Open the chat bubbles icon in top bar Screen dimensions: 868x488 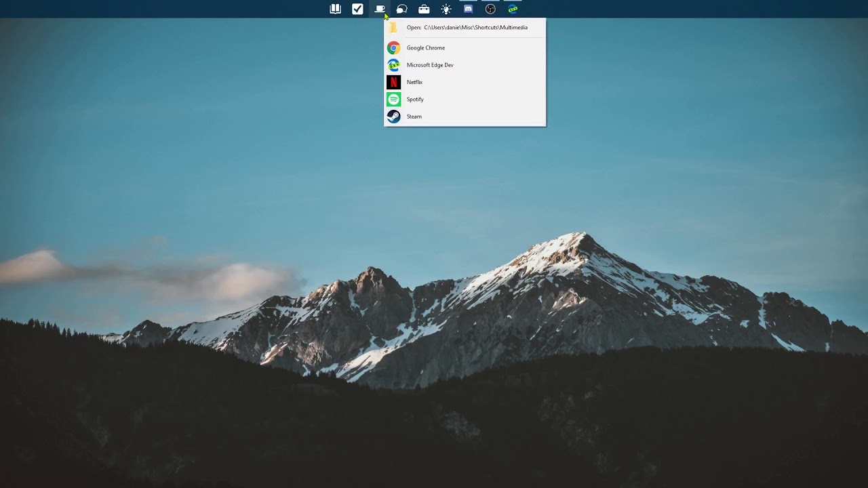[x=402, y=9]
